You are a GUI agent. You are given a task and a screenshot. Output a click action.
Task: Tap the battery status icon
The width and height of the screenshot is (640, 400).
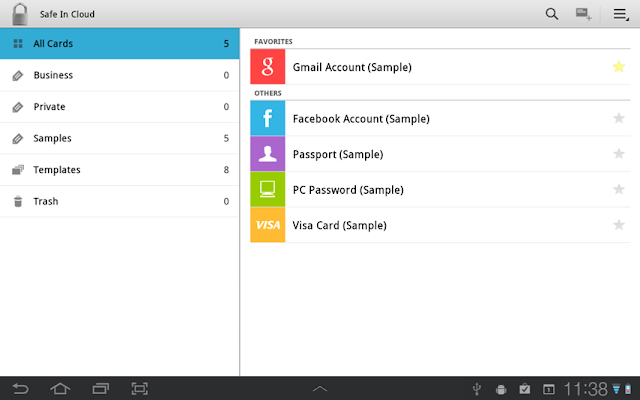(x=628, y=389)
